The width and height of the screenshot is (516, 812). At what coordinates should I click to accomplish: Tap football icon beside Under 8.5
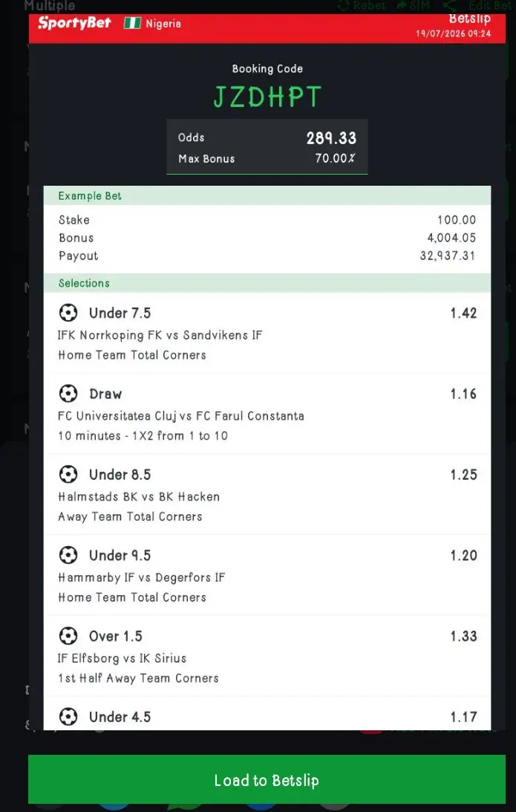tap(68, 475)
